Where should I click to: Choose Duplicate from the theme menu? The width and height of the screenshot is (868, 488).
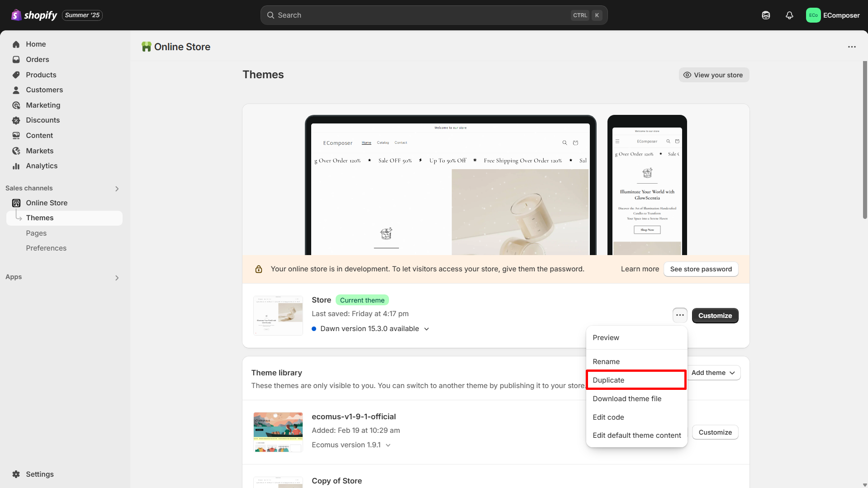point(636,380)
